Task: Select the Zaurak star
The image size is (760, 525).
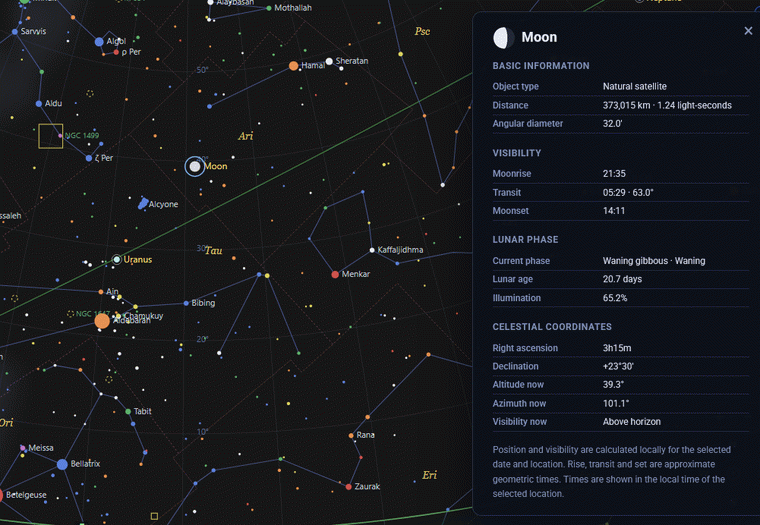Action: tap(348, 487)
